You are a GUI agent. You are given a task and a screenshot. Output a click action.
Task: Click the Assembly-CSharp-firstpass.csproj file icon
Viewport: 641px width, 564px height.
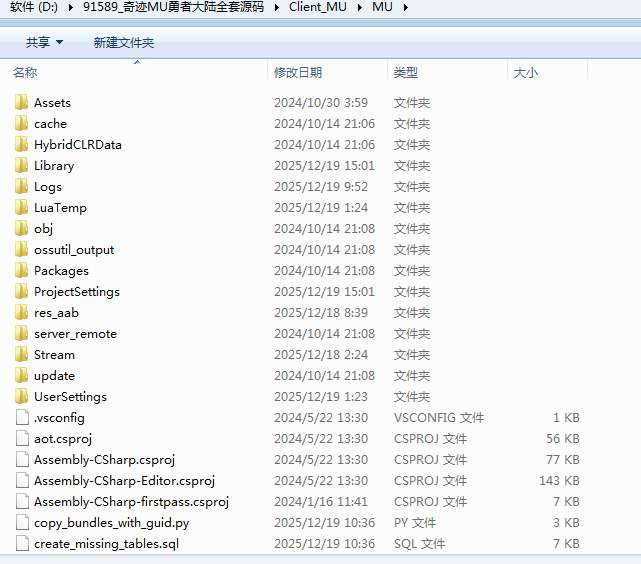point(22,502)
